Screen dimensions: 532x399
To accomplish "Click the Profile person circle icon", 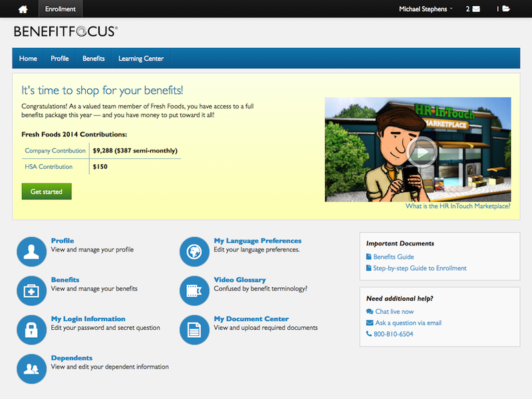I will (31, 252).
